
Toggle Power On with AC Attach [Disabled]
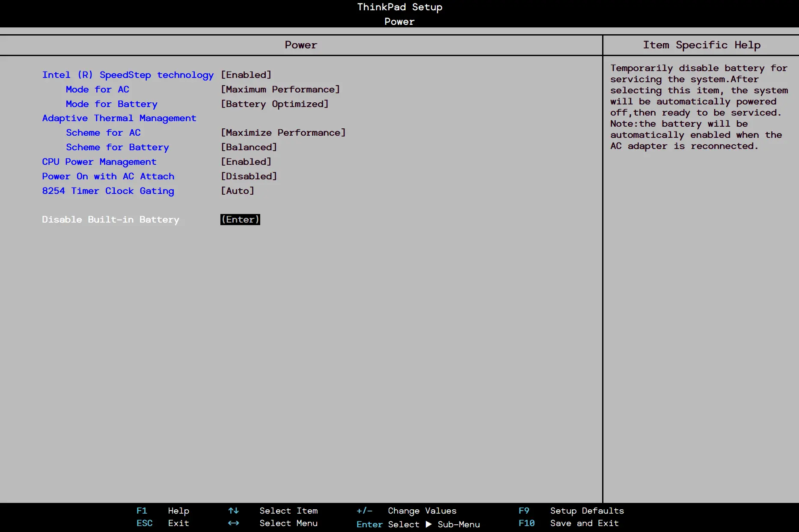tap(249, 176)
